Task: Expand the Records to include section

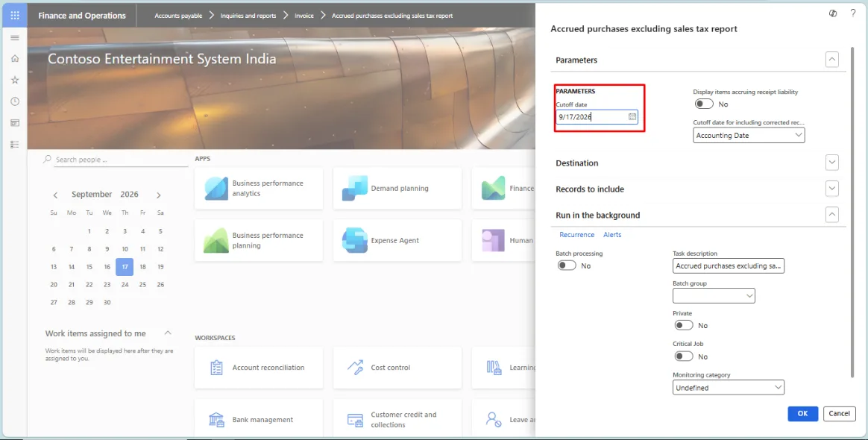Action: coord(831,188)
